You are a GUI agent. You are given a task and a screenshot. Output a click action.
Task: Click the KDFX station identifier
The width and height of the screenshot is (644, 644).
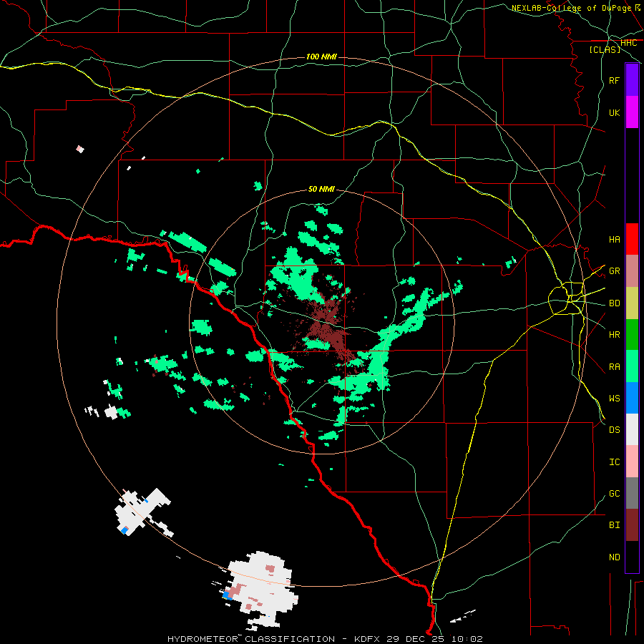367,639
